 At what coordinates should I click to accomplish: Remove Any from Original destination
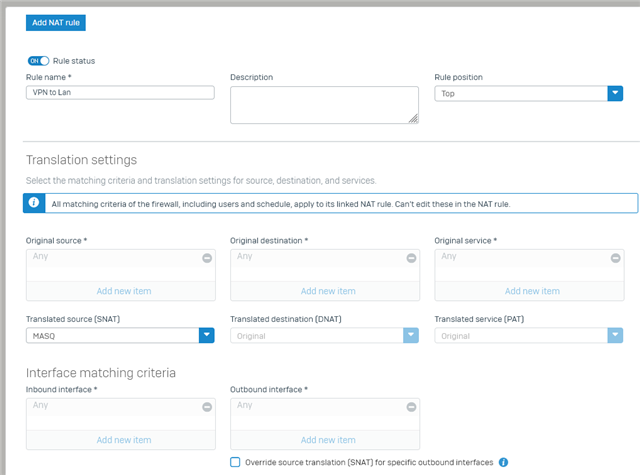tap(411, 258)
